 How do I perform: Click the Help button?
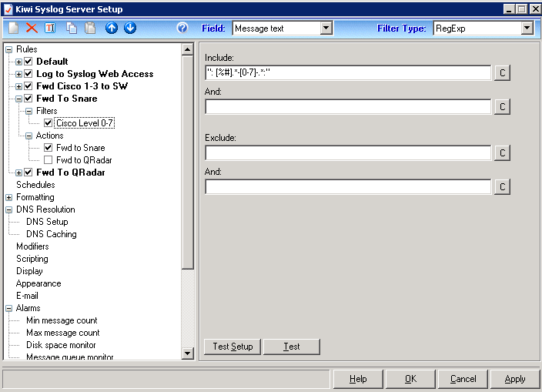pyautogui.click(x=358, y=379)
